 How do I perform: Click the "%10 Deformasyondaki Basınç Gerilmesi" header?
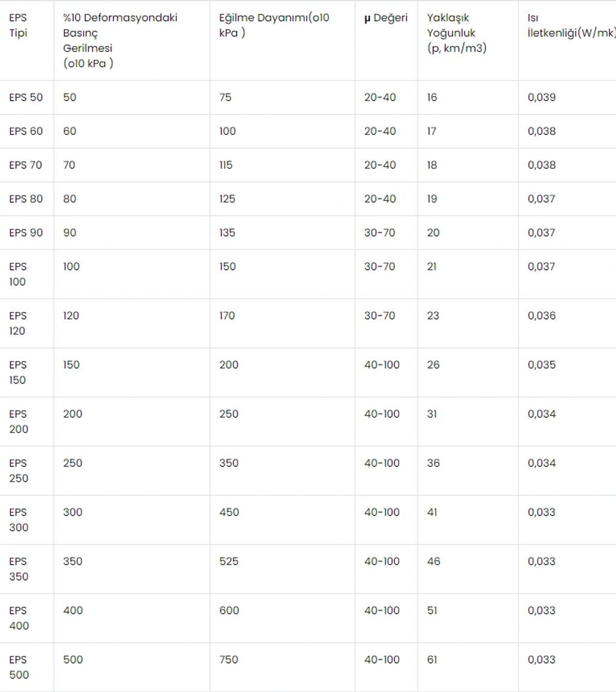coord(120,40)
